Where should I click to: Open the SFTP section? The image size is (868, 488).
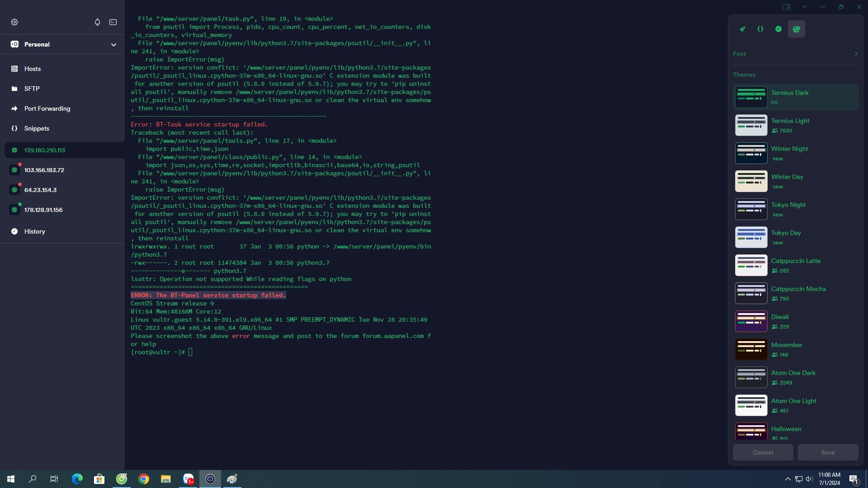32,89
